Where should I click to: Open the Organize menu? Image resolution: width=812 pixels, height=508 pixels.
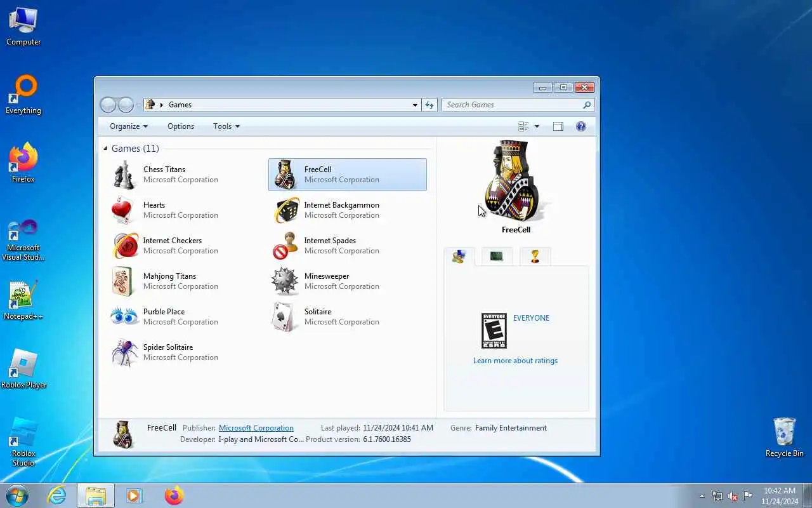pyautogui.click(x=129, y=126)
